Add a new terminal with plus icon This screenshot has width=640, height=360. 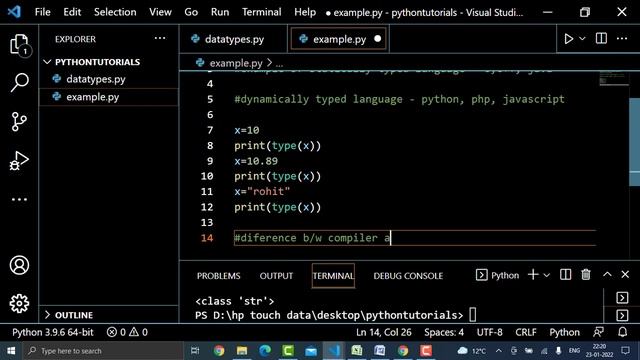533,275
